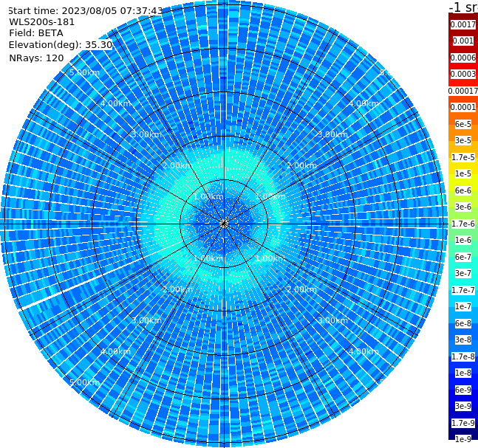Click the 6e-9 colorbar value
Screen dimensions: 478x448
tap(463, 390)
